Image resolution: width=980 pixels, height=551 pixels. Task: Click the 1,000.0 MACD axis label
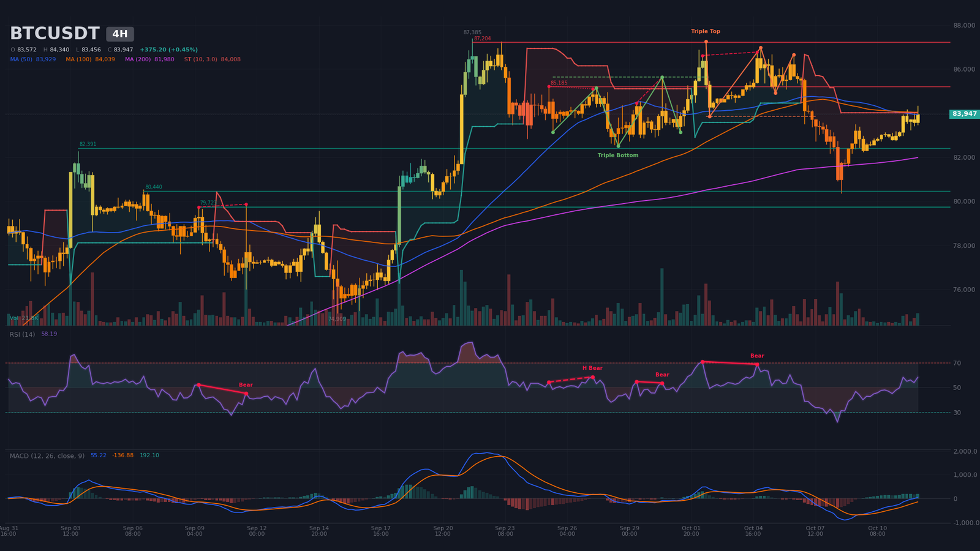pos(965,475)
